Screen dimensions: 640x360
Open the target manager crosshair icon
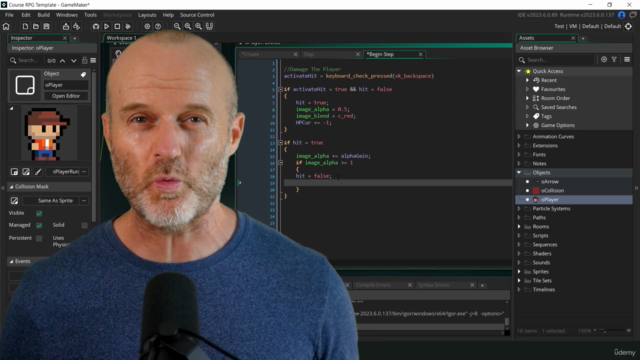629,26
